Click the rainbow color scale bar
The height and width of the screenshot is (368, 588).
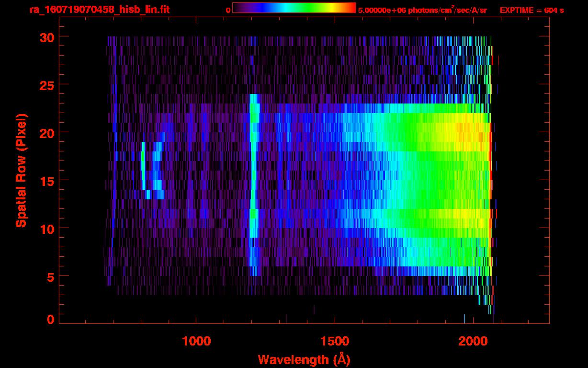(294, 8)
